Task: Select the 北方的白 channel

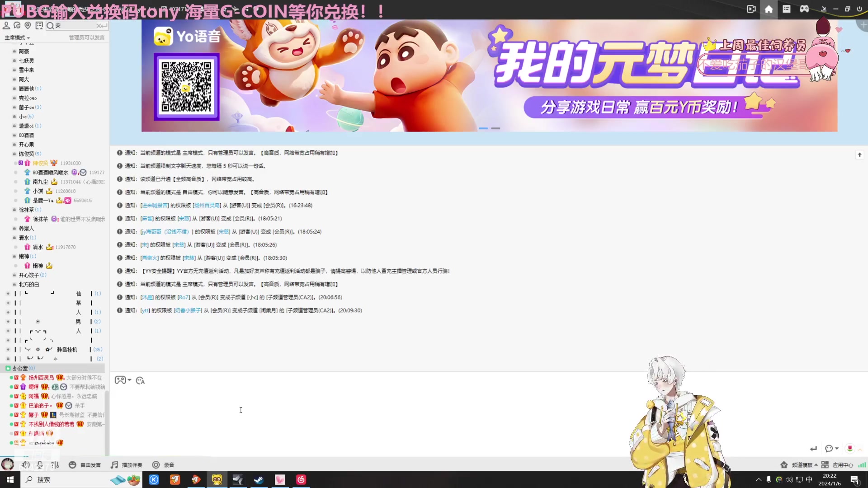Action: point(28,284)
